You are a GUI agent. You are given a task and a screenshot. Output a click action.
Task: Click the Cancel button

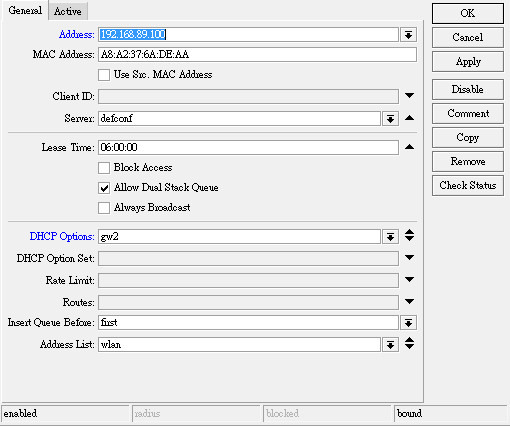click(468, 37)
